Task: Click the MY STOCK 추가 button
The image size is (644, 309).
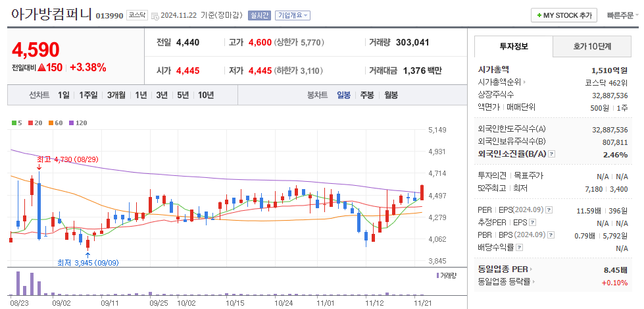Action: [564, 16]
